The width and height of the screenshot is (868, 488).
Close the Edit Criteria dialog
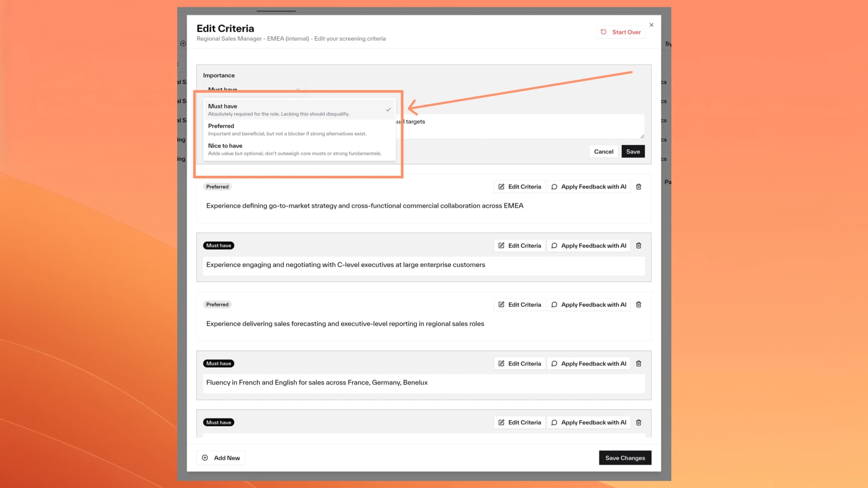pyautogui.click(x=651, y=25)
